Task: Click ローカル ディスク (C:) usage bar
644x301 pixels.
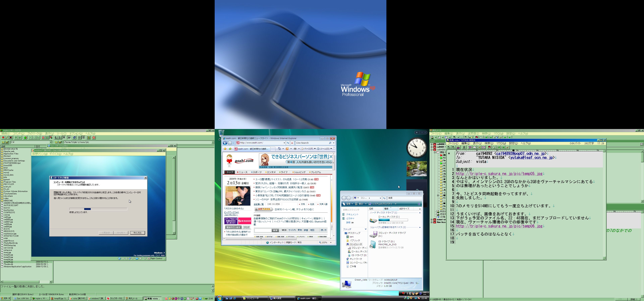Action: (393, 220)
